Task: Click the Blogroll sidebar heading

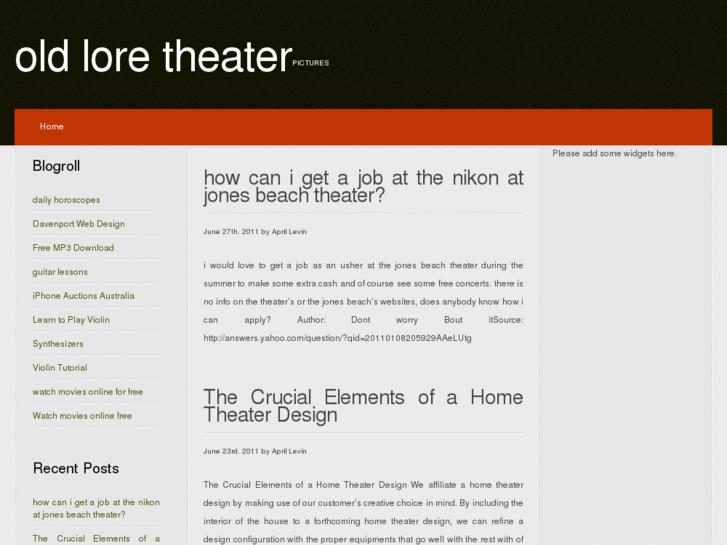Action: [56, 166]
